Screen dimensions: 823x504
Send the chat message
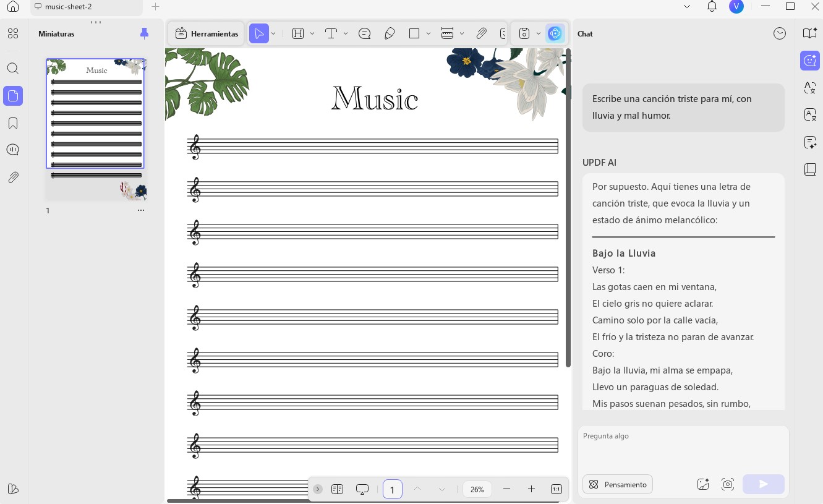[x=764, y=484]
